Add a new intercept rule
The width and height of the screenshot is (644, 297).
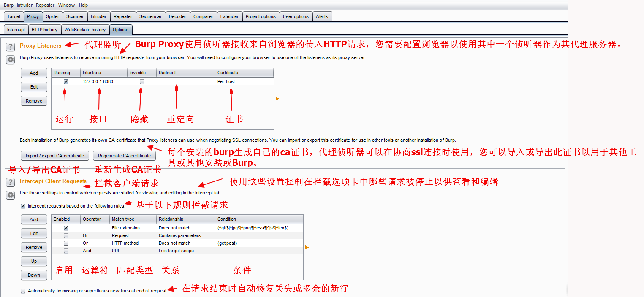(x=34, y=219)
